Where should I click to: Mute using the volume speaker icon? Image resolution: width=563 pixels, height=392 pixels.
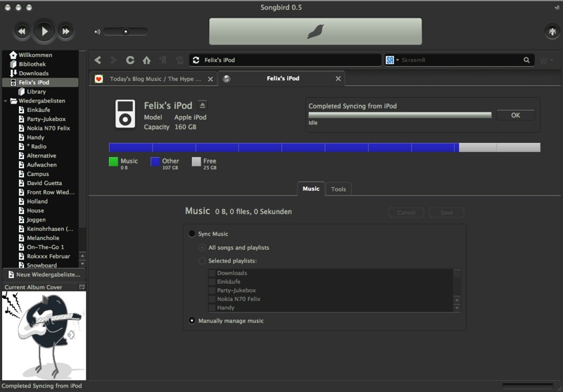tap(97, 32)
